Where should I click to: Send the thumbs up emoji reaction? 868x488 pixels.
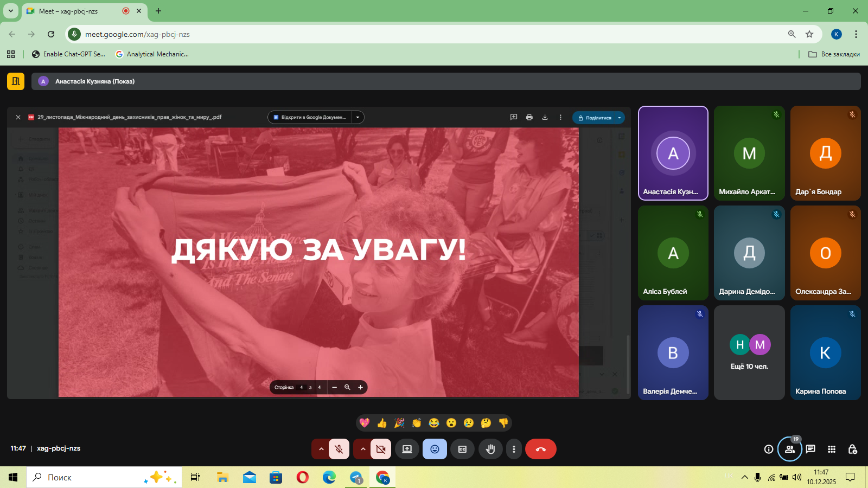(382, 423)
